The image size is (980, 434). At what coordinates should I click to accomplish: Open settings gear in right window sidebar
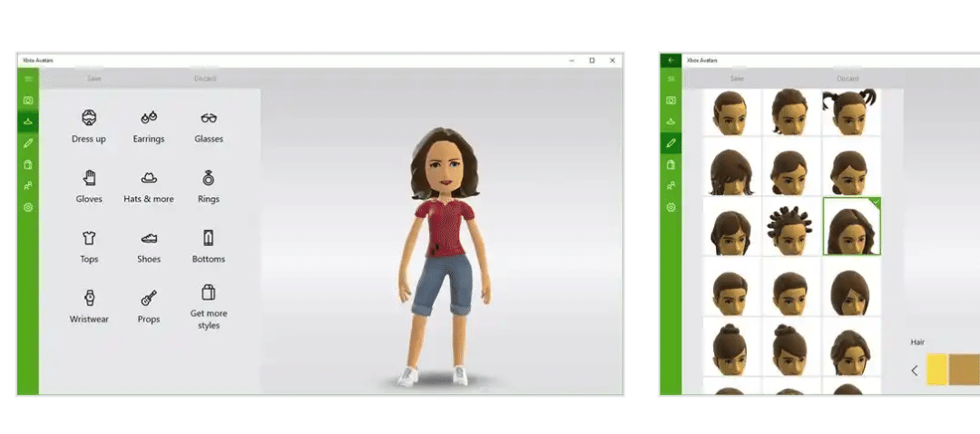click(671, 207)
